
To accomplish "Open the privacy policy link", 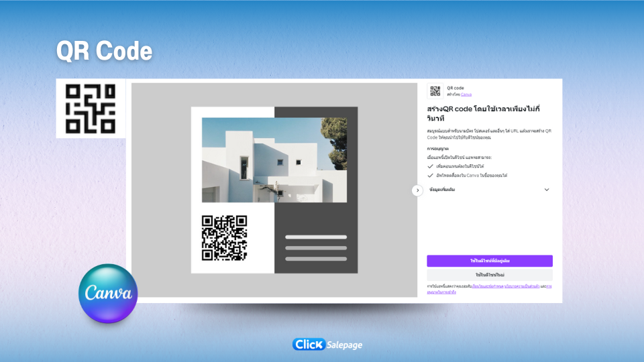I will tap(522, 286).
